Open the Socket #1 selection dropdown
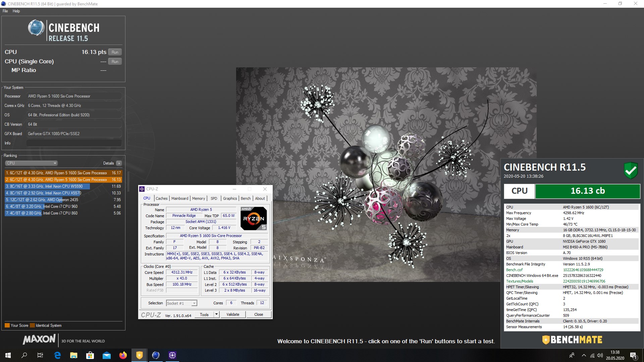Image resolution: width=644 pixels, height=362 pixels. click(181, 303)
